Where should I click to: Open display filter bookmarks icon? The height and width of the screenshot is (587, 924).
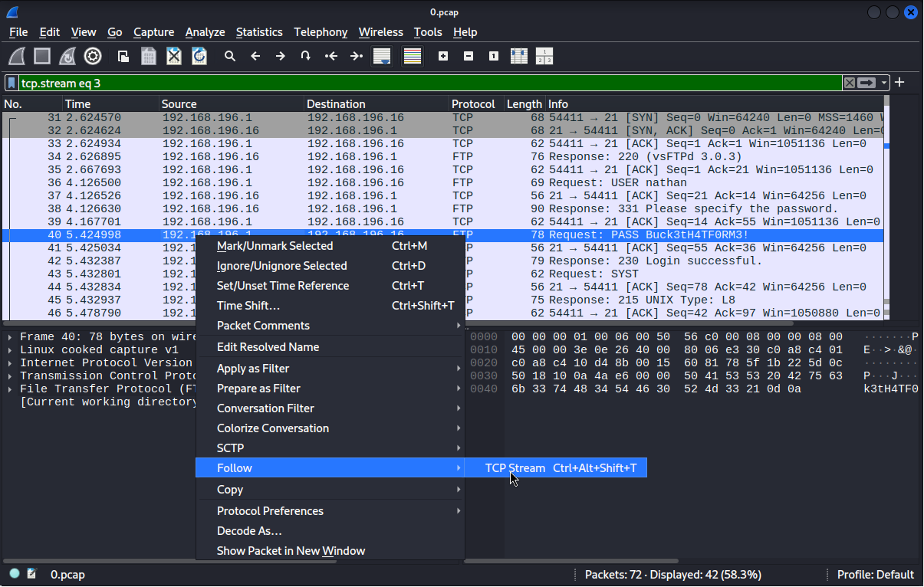coord(12,83)
